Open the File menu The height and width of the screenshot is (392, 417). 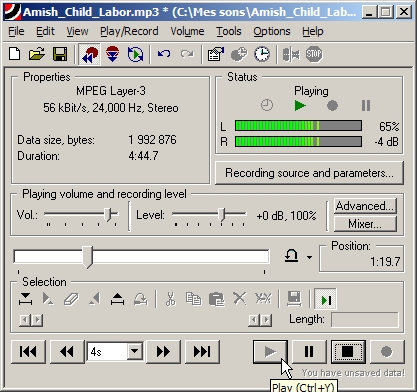tap(16, 31)
